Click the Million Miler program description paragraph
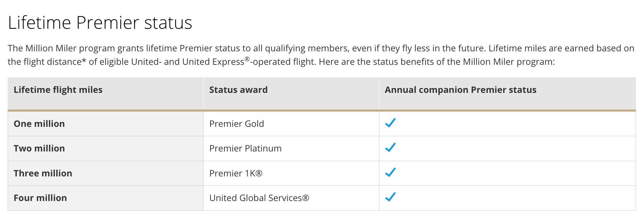644x218 pixels. tap(321, 55)
